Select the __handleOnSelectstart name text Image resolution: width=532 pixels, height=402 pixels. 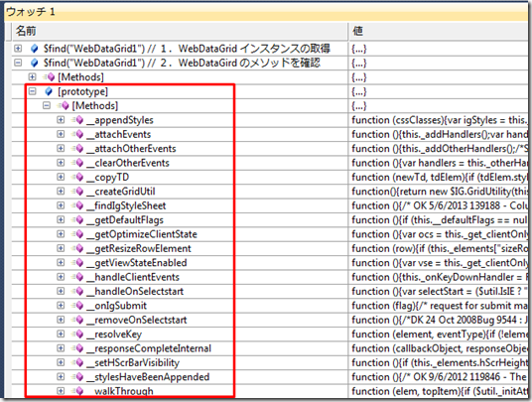coord(135,291)
